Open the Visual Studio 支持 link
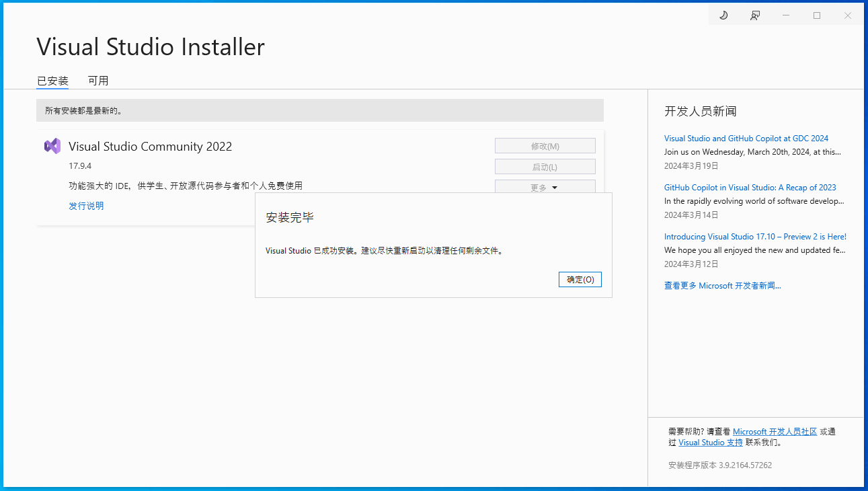Screen dimensions: 868x491 (x=710, y=442)
